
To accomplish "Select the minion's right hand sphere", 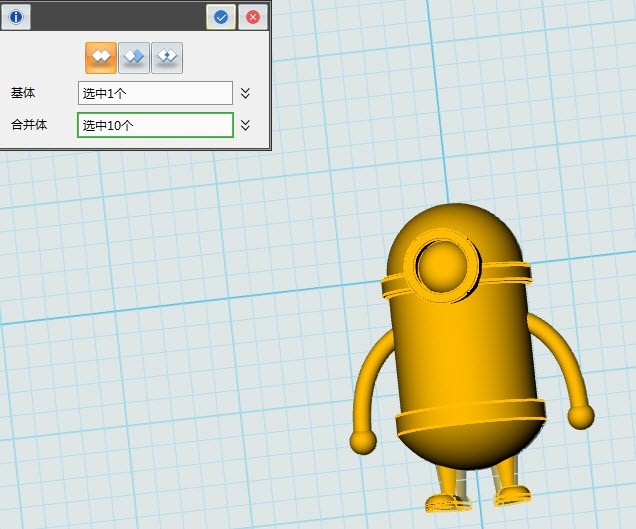I will tap(580, 415).
